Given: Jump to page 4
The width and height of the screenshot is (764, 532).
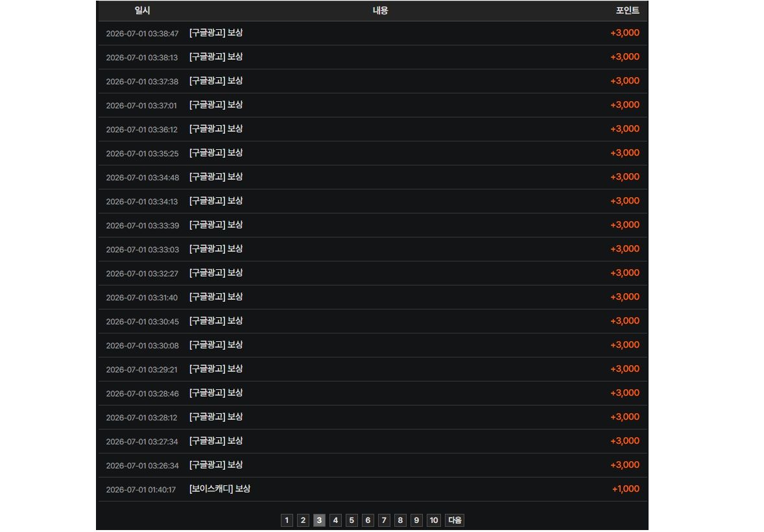Looking at the screenshot, I should click(335, 520).
